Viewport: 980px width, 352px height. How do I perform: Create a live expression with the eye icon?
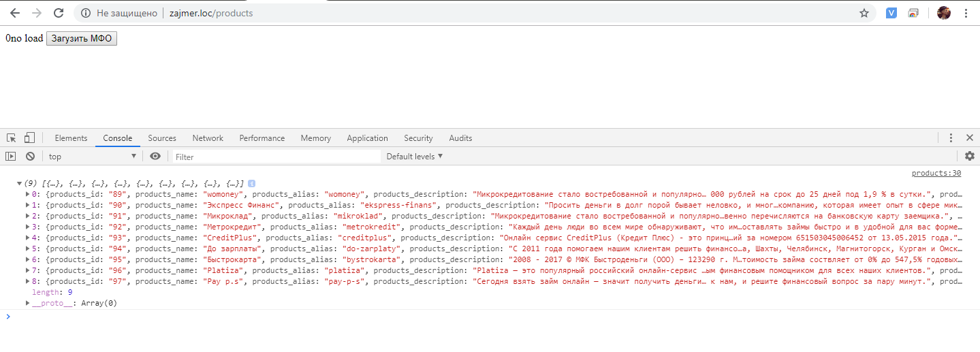(155, 156)
